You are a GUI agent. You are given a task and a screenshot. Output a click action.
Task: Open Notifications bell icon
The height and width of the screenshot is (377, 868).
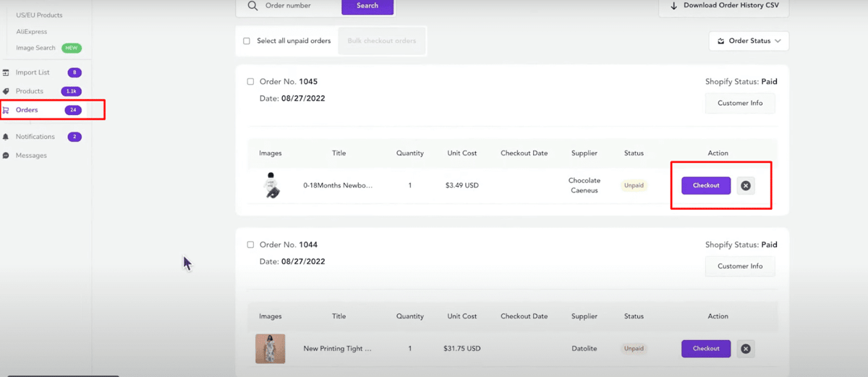tap(6, 137)
